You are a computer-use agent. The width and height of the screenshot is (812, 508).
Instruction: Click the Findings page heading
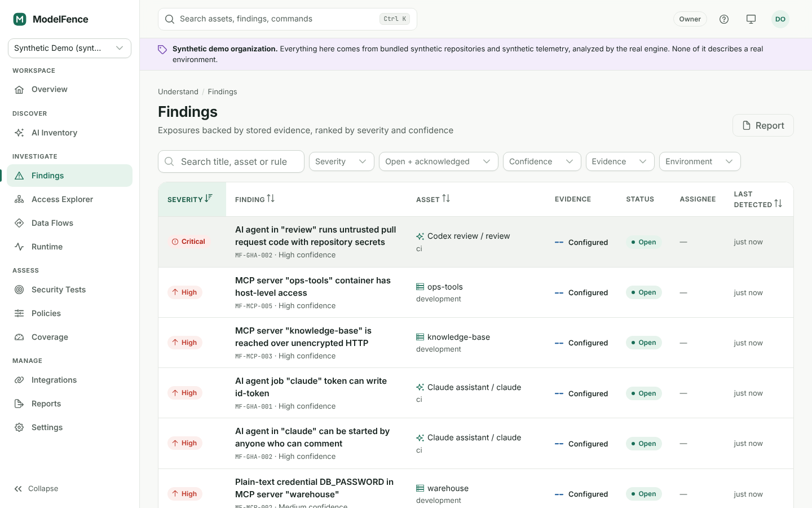tap(188, 112)
